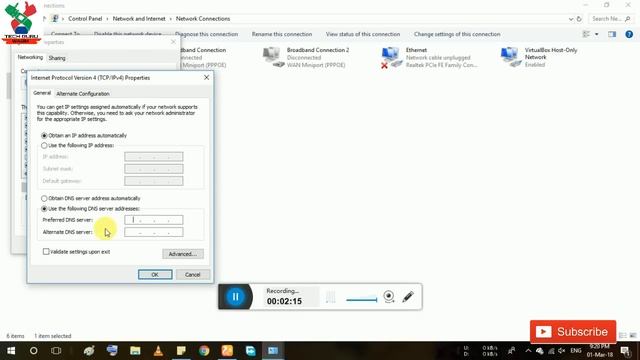Open the Help icon
The height and width of the screenshot is (360, 640).
point(629,34)
